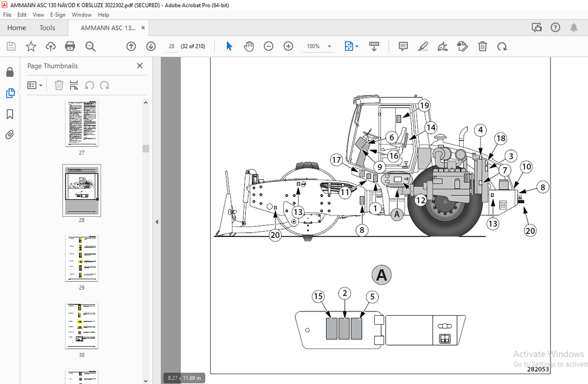Open the Bookmarks panel
Viewport: 588px width, 384px height.
[x=10, y=114]
